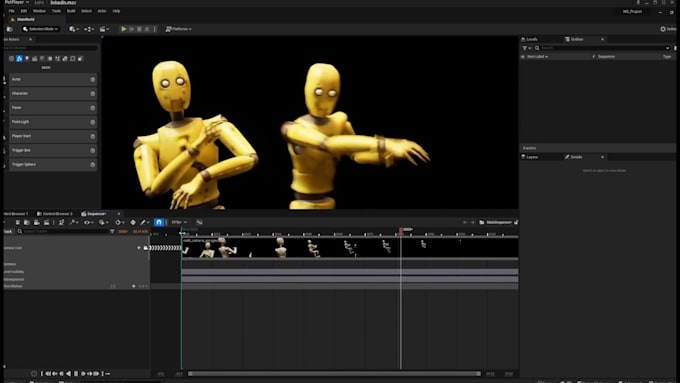Switch to the Details tab
Screen dimensions: 680x383
(x=573, y=157)
